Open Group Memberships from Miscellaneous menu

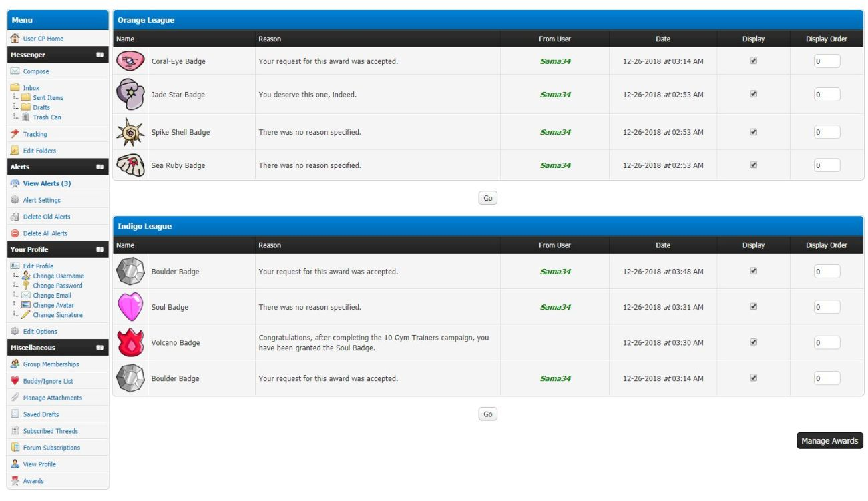pyautogui.click(x=51, y=364)
